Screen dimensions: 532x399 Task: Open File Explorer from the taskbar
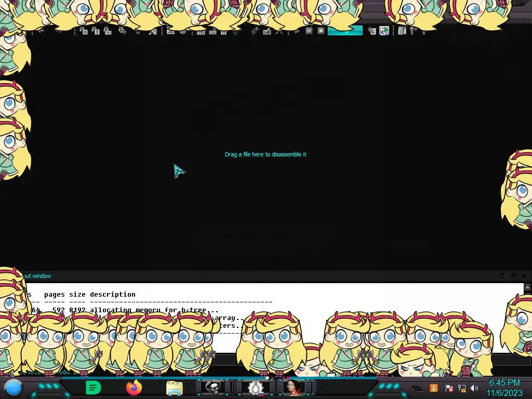(x=175, y=388)
